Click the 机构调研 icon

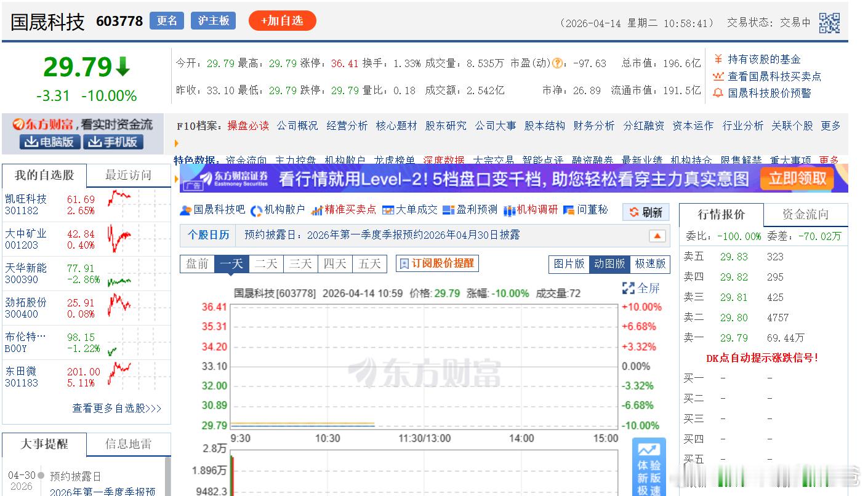pos(509,210)
